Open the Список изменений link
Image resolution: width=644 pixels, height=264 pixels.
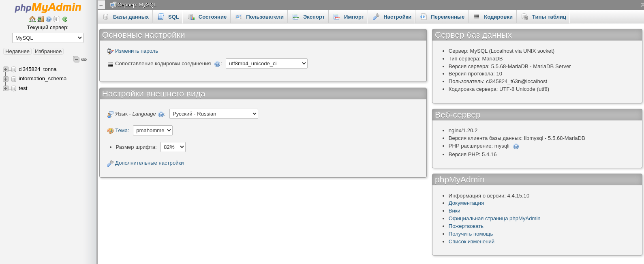471,242
